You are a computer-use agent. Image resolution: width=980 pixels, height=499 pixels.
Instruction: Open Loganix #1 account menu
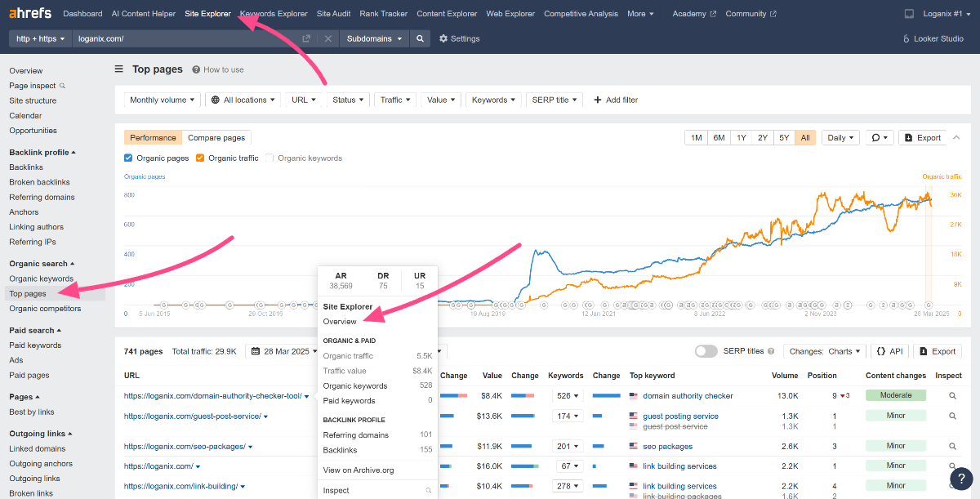pos(946,14)
